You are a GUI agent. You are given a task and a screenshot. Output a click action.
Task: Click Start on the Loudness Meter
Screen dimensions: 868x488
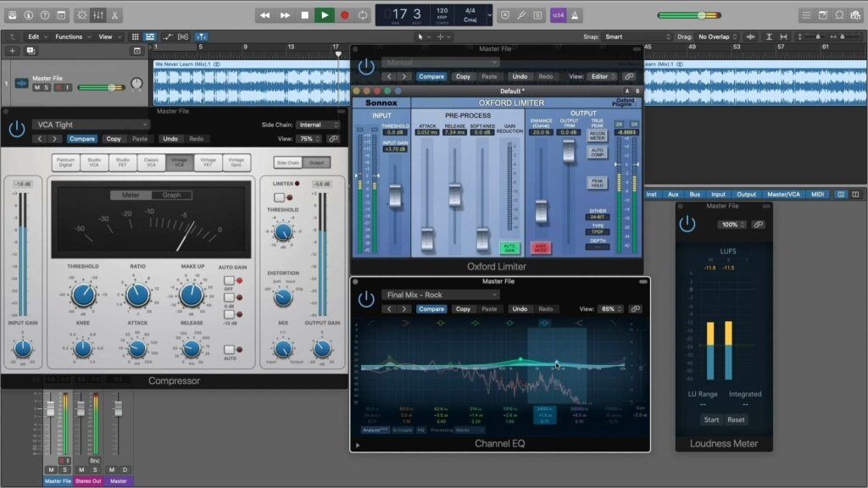tap(711, 419)
